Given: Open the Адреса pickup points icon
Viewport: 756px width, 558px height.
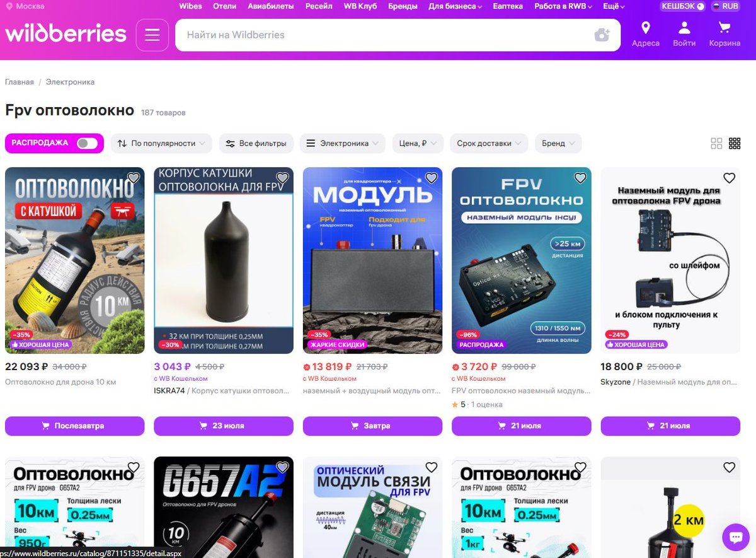Looking at the screenshot, I should (x=645, y=35).
